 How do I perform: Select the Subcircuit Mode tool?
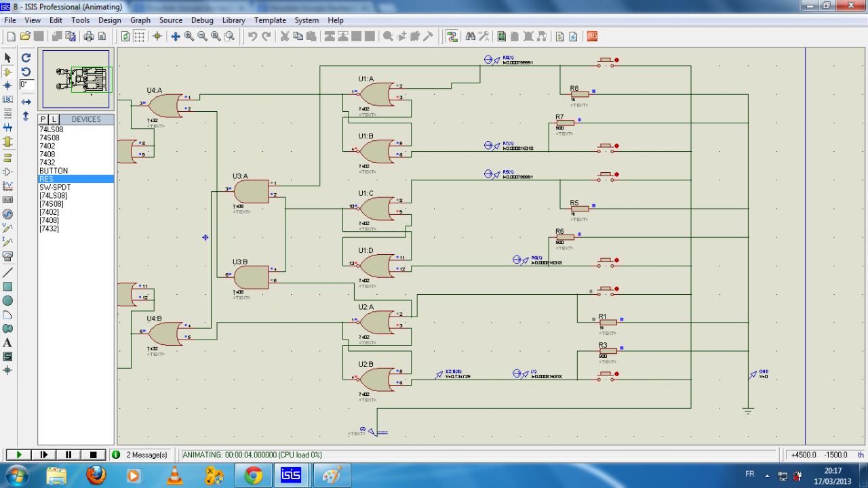tap(8, 142)
